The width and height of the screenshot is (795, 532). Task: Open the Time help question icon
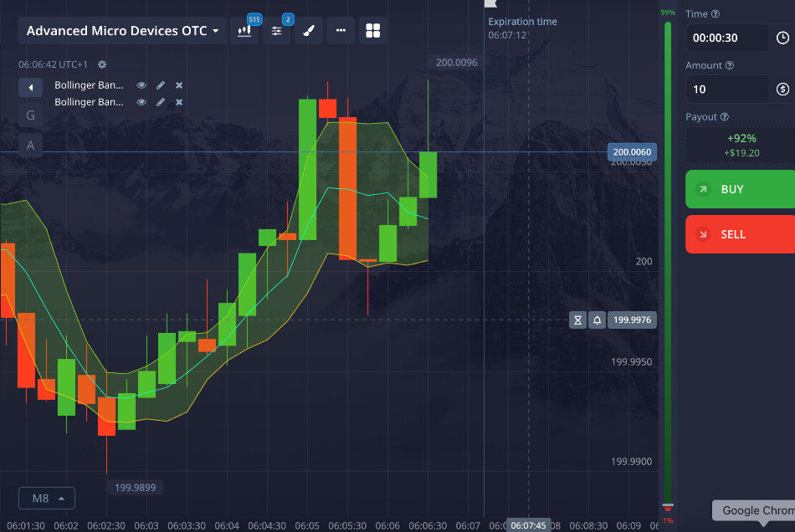pyautogui.click(x=715, y=14)
